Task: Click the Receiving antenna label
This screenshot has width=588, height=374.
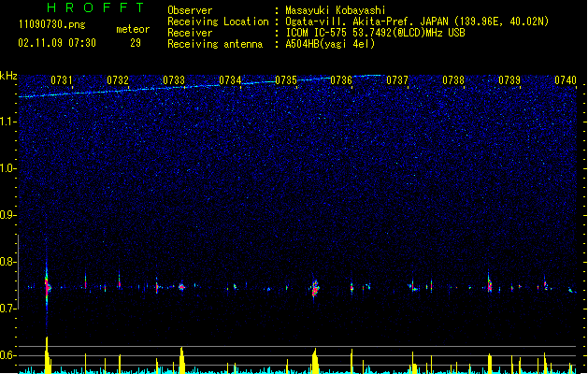Action: (x=215, y=44)
